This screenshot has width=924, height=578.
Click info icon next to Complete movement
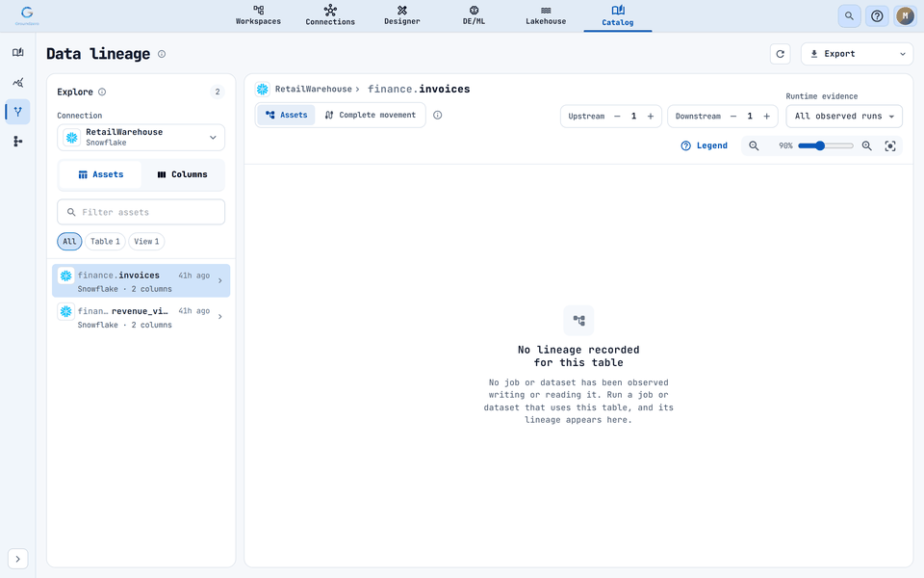pyautogui.click(x=437, y=115)
